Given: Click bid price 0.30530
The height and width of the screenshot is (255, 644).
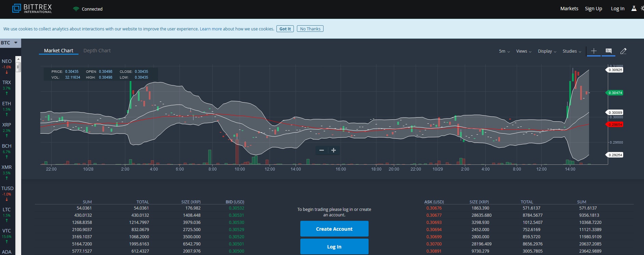Looking at the screenshot, I should [237, 222].
